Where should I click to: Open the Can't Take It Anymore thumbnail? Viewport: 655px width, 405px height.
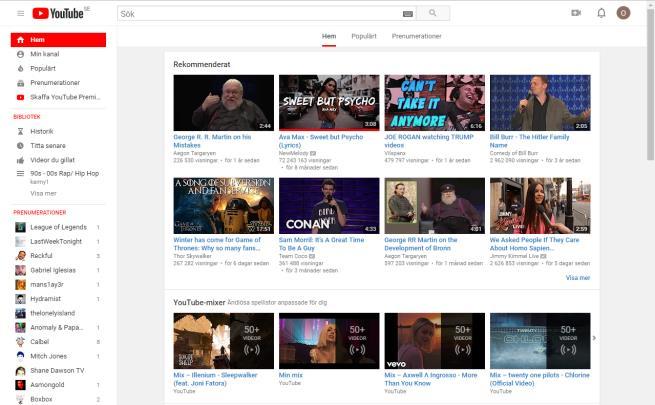click(434, 103)
